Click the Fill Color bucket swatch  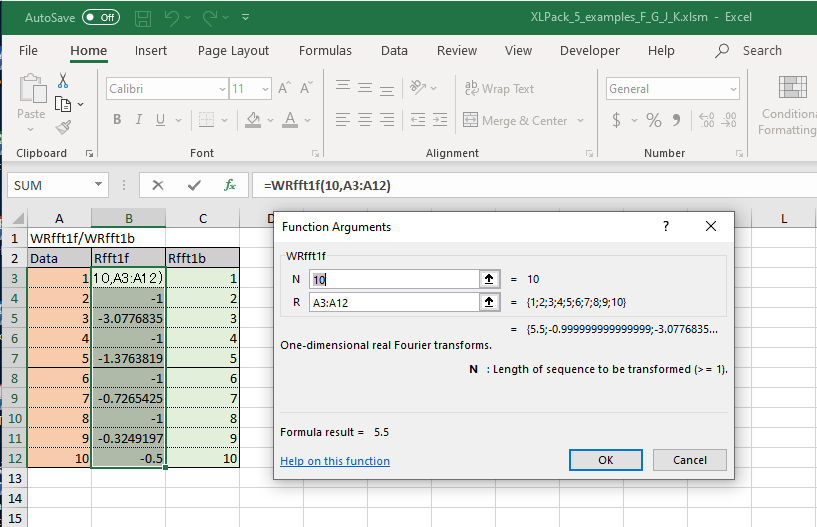[x=253, y=120]
